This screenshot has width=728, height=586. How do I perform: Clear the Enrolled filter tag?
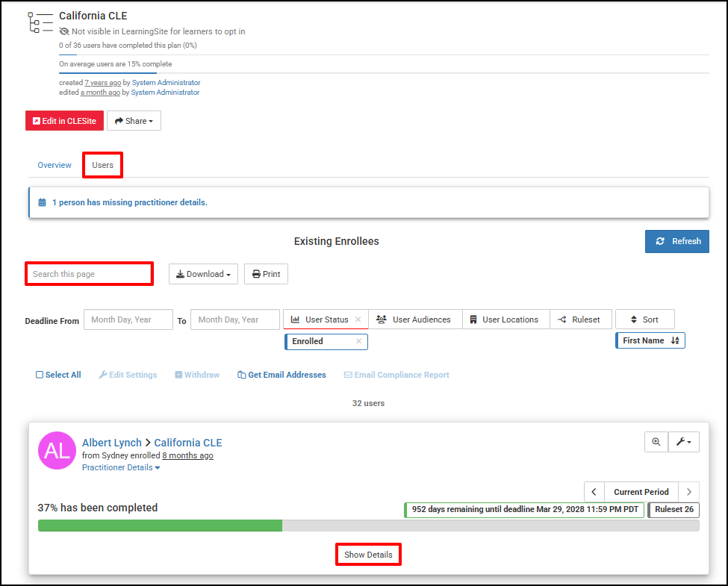[359, 341]
